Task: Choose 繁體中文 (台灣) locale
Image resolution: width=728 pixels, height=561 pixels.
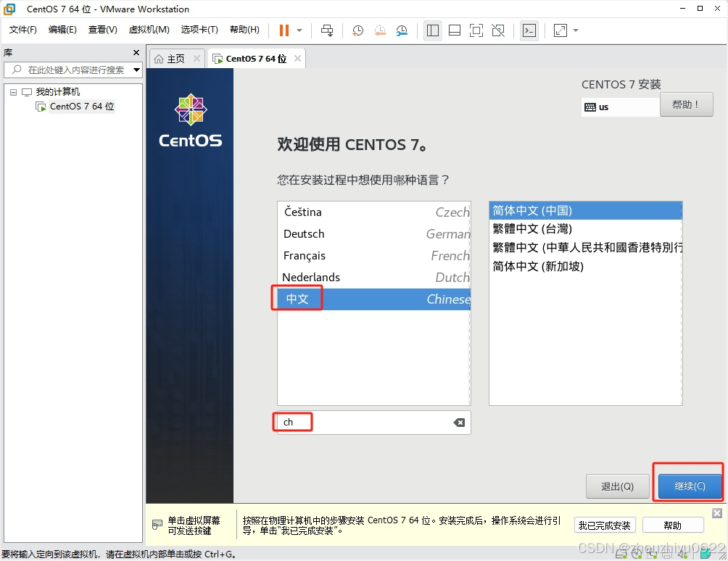Action: click(x=585, y=229)
